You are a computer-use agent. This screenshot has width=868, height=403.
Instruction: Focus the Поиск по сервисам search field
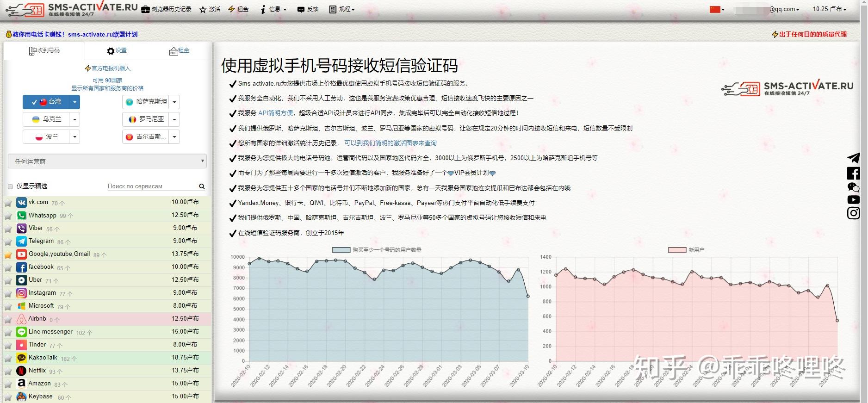[x=152, y=186]
